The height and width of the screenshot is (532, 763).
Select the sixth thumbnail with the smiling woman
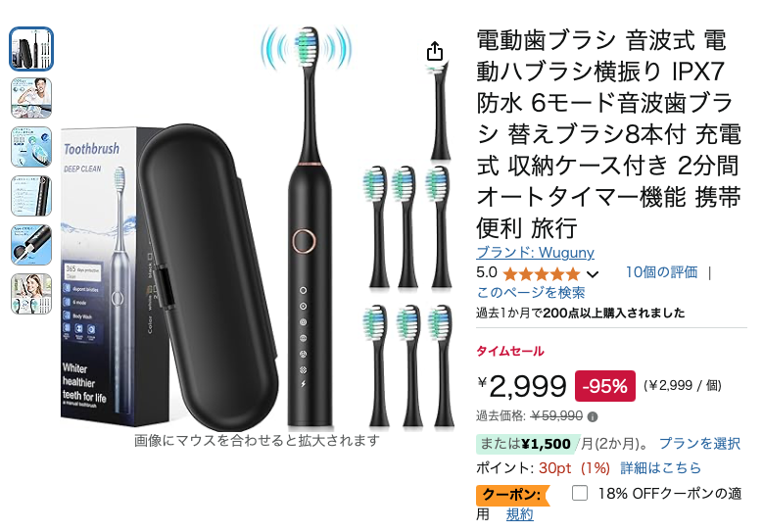pyautogui.click(x=31, y=294)
